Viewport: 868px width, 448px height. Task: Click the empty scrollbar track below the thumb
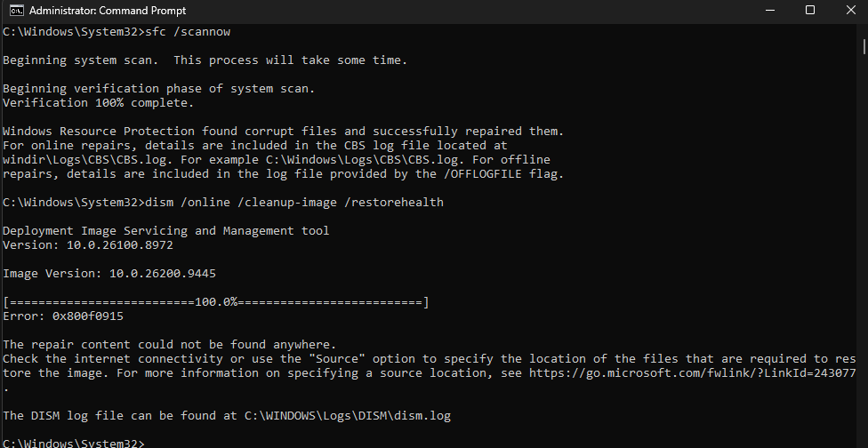tap(864, 249)
